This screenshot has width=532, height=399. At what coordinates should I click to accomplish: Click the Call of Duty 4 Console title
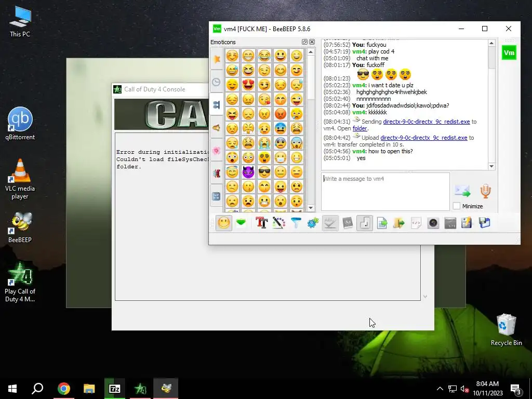pos(154,89)
